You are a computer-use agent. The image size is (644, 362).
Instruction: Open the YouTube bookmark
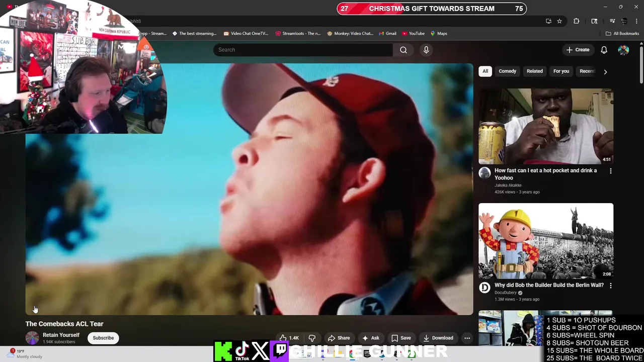click(x=413, y=34)
